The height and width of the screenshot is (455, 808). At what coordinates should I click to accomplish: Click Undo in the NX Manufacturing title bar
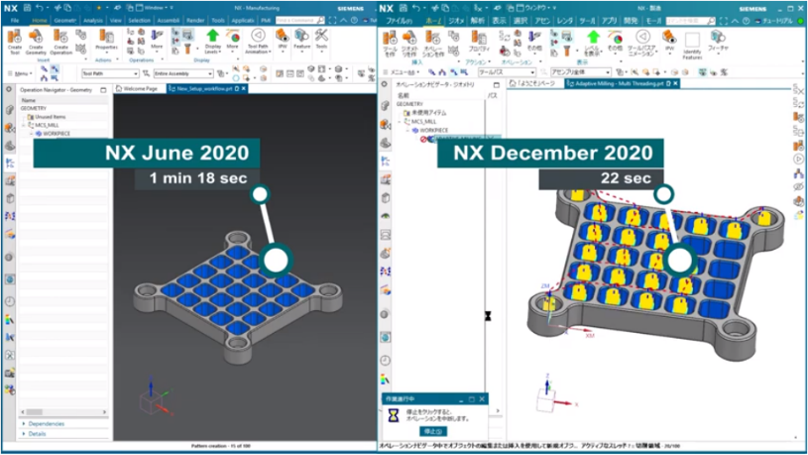(x=39, y=8)
